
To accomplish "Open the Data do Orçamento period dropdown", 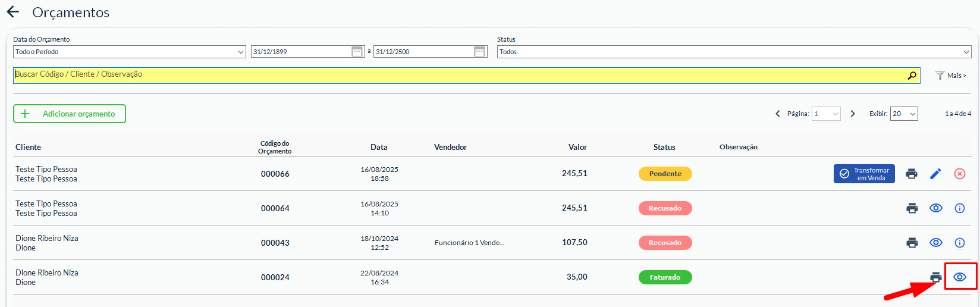I will coord(129,52).
